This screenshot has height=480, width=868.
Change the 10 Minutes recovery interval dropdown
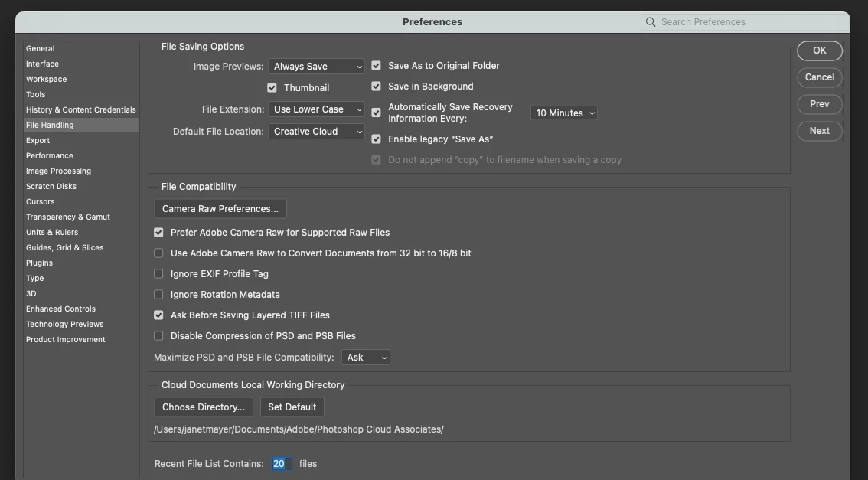pos(563,113)
